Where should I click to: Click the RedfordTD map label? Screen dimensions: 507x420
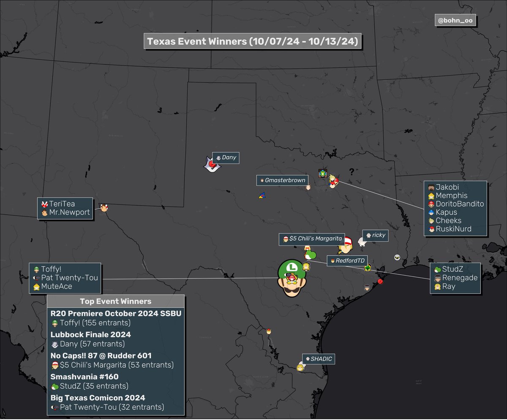(x=347, y=261)
